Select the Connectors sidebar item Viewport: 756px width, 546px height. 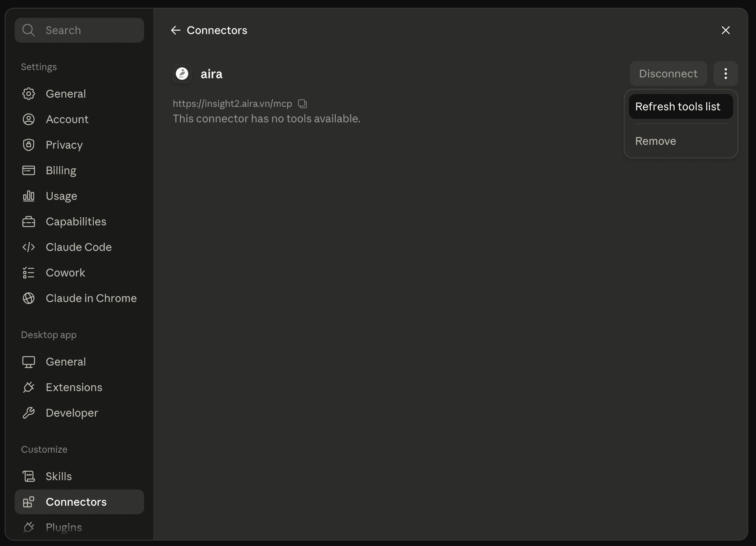coord(79,502)
